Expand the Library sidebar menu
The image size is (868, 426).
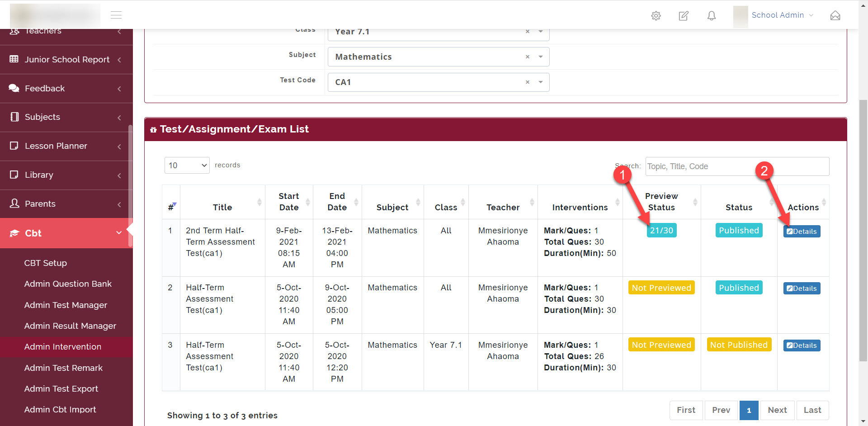tap(66, 175)
